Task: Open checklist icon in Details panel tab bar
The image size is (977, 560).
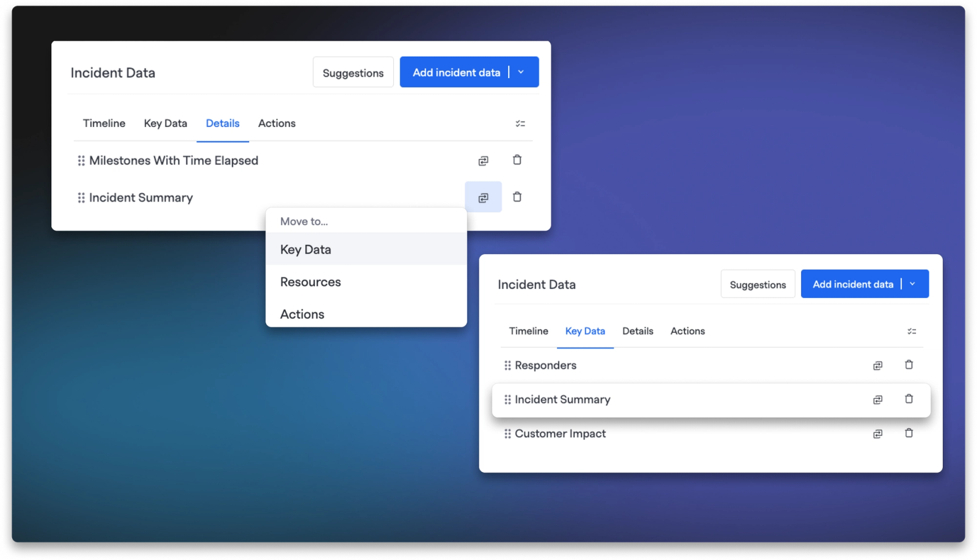Action: [520, 123]
